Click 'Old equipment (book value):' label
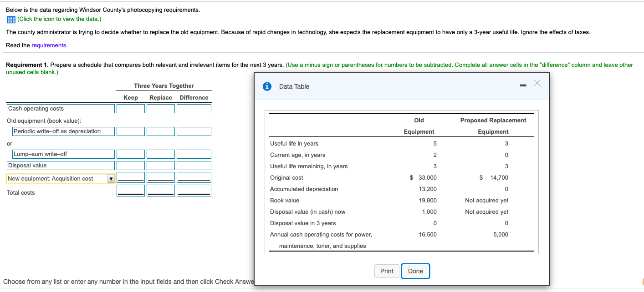 (x=44, y=121)
